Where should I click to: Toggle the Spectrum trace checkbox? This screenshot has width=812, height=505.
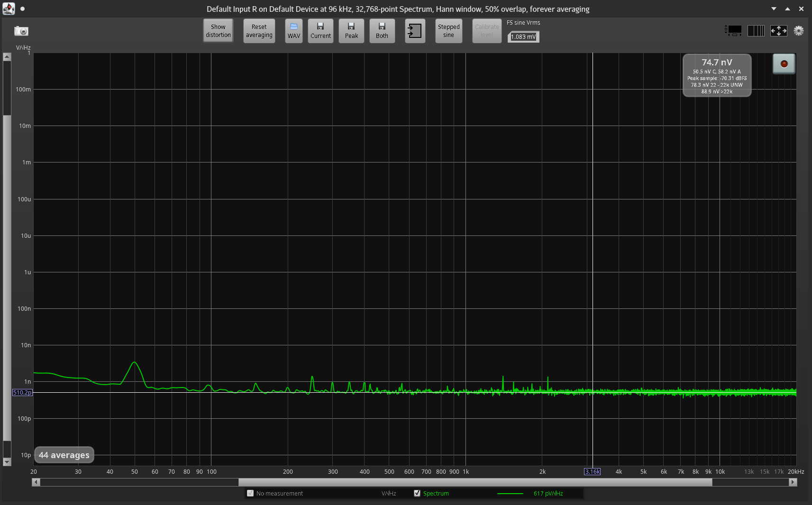pos(417,493)
